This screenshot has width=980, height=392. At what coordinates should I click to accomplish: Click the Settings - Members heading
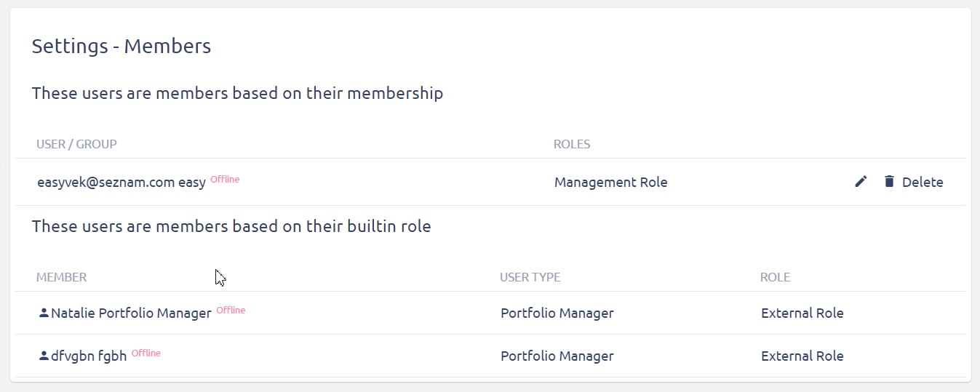[x=121, y=47]
